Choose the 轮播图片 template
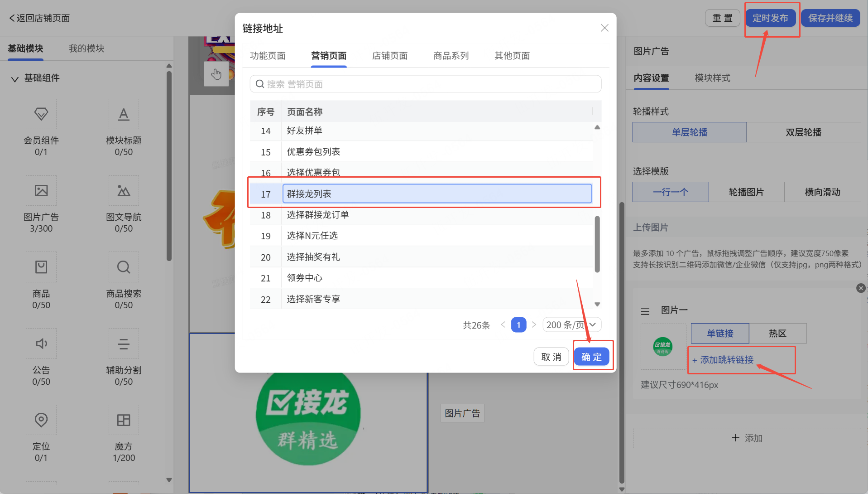The image size is (868, 494). tap(746, 192)
